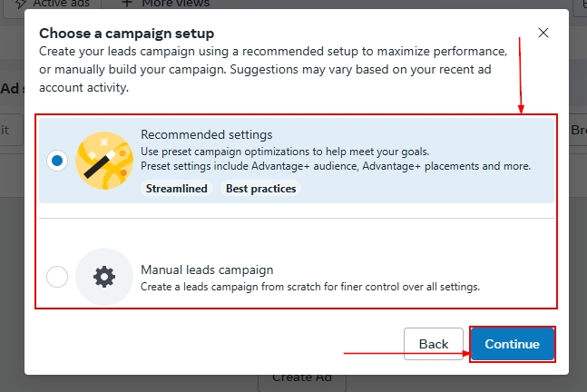Click the plus icon beside More views
The height and width of the screenshot is (392, 587).
(127, 4)
